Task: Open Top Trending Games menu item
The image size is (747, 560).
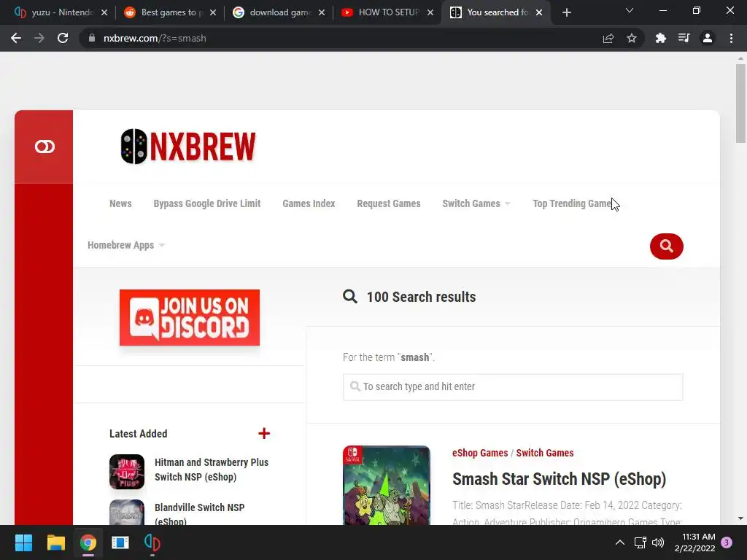Action: tap(573, 203)
